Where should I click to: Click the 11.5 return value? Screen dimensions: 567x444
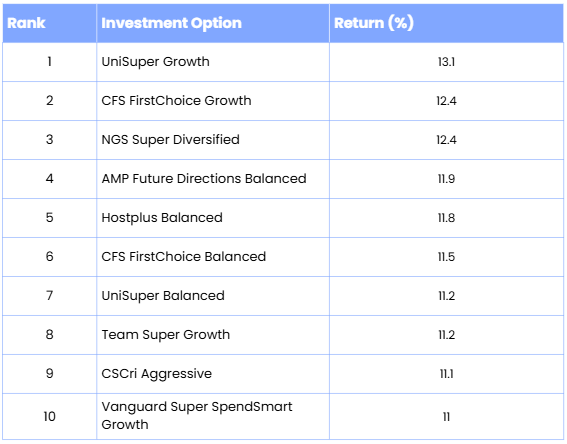click(446, 257)
